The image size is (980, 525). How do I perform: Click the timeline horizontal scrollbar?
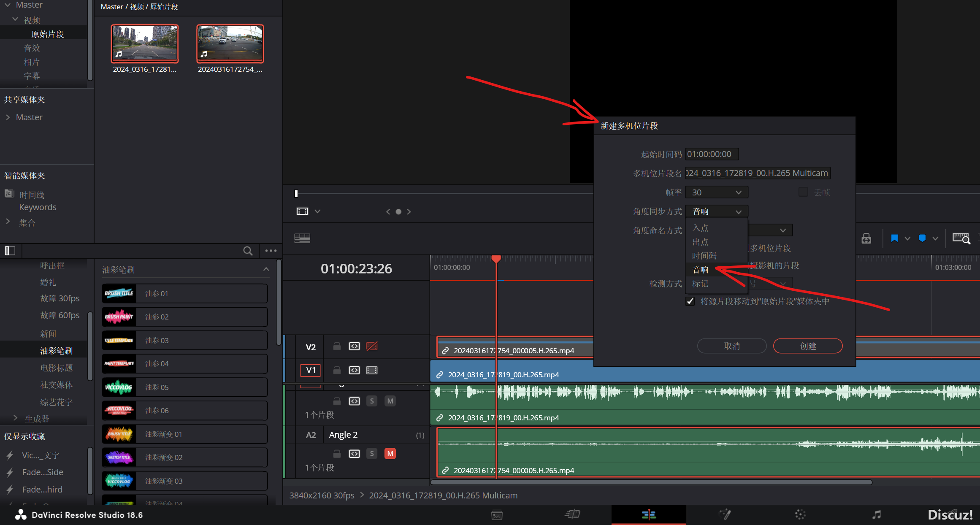pos(651,482)
